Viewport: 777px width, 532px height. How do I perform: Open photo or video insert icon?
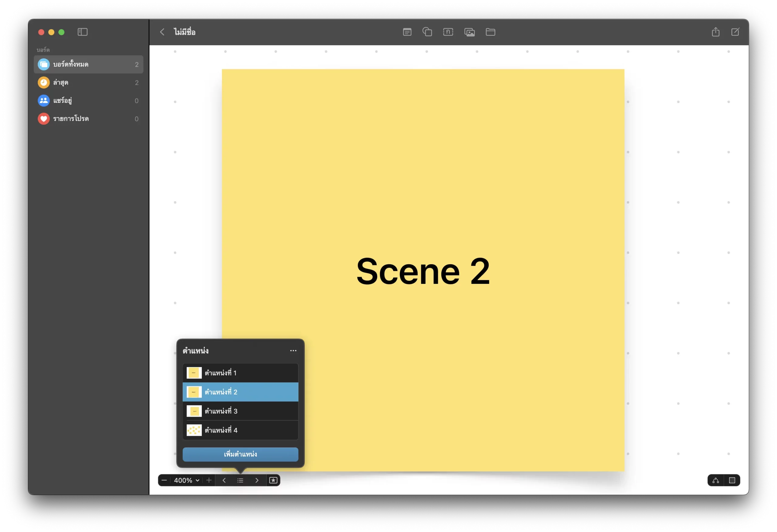point(470,32)
